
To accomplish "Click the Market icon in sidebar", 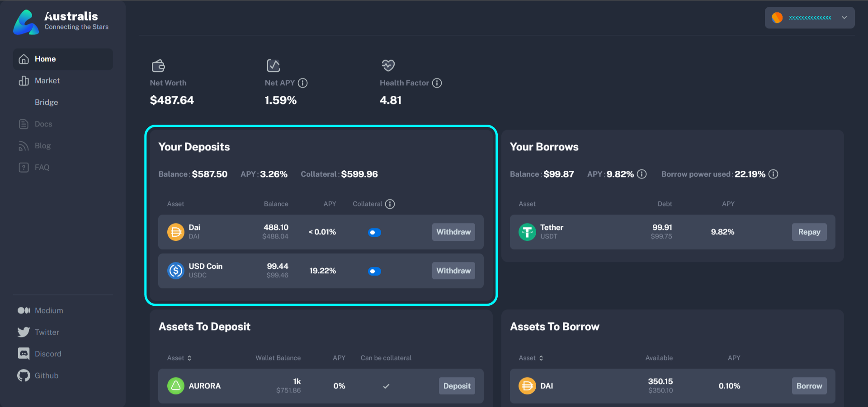I will [x=24, y=81].
